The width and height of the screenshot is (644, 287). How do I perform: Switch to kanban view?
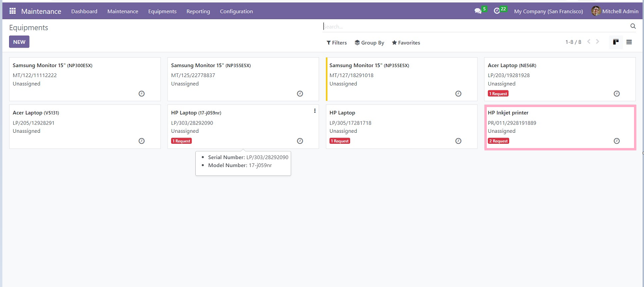(616, 42)
